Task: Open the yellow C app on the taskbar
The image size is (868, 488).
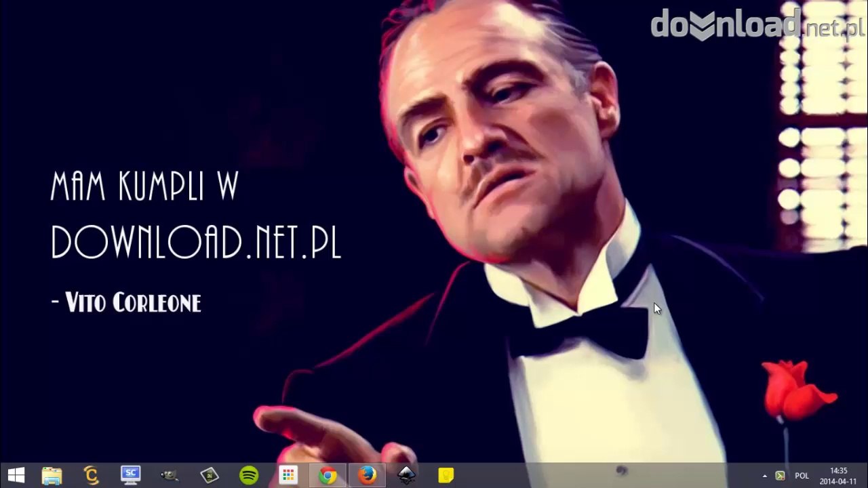Action: (x=91, y=475)
